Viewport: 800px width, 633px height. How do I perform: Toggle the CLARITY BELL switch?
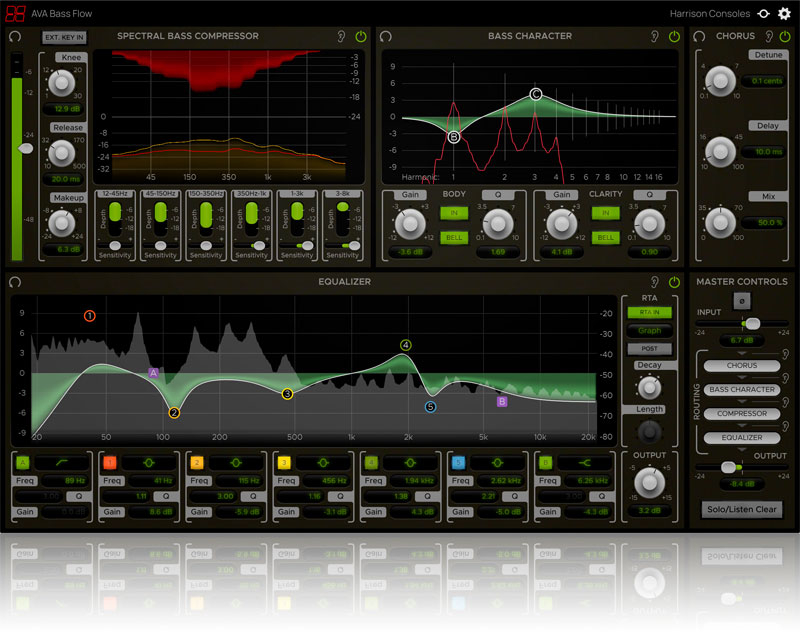pos(604,237)
